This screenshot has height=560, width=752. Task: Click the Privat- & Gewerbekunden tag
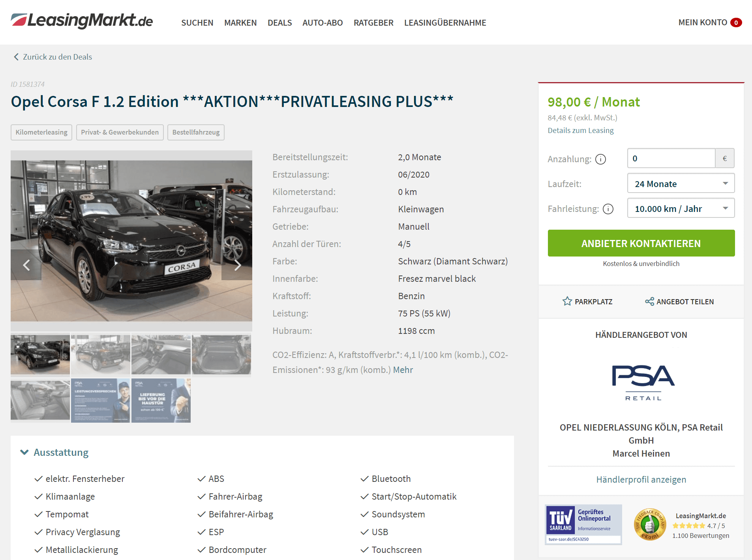point(120,132)
